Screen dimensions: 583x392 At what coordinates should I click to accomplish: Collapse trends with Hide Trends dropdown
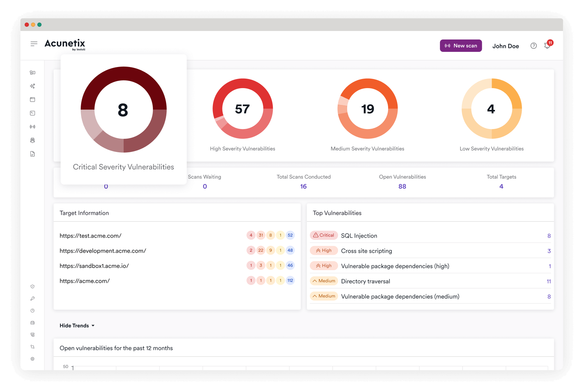point(77,326)
